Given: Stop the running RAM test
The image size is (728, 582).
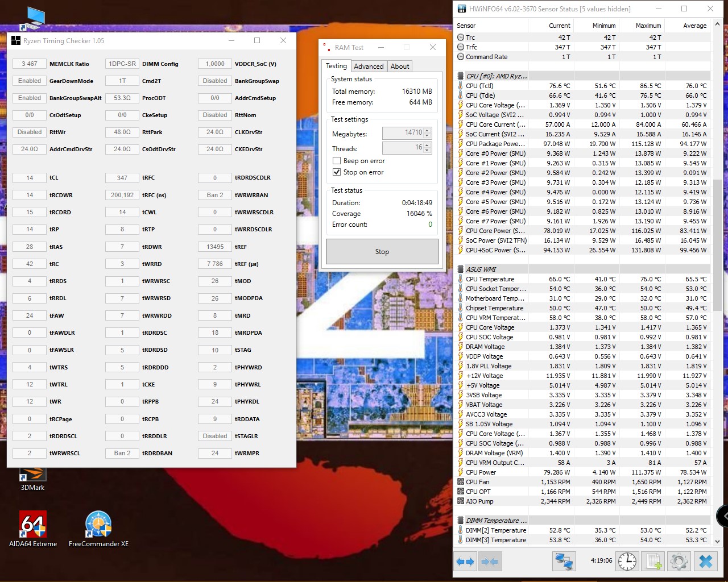Looking at the screenshot, I should [382, 252].
